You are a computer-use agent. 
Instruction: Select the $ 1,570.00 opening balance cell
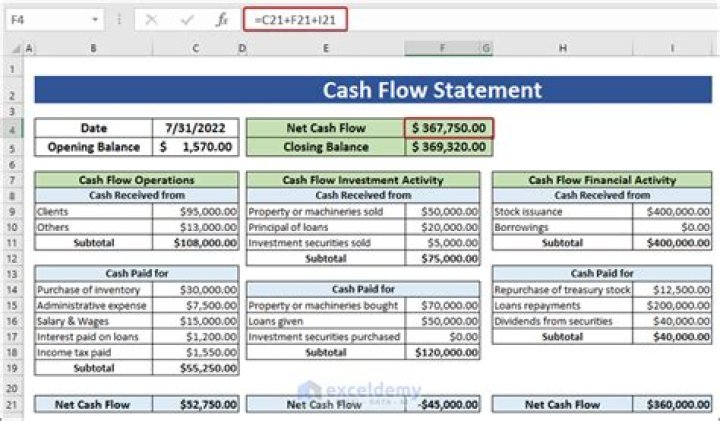click(196, 147)
